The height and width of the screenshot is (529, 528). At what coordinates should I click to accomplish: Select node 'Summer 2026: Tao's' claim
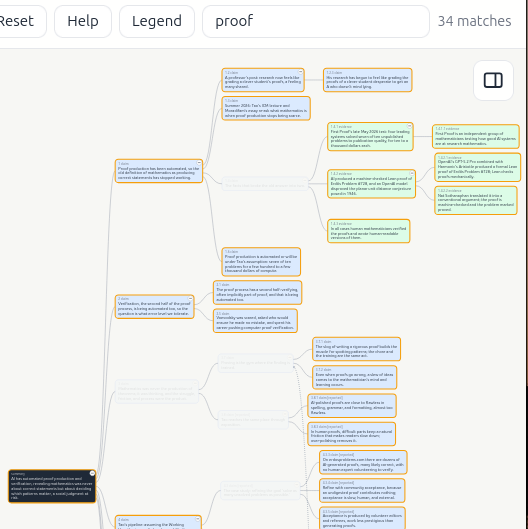[266, 108]
